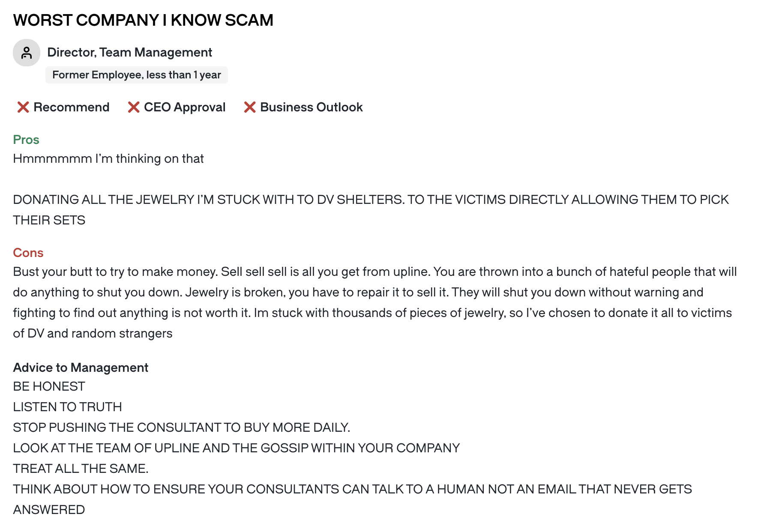Click the STOP PUSHING THE CONSULTANT line
The image size is (761, 532).
182,427
